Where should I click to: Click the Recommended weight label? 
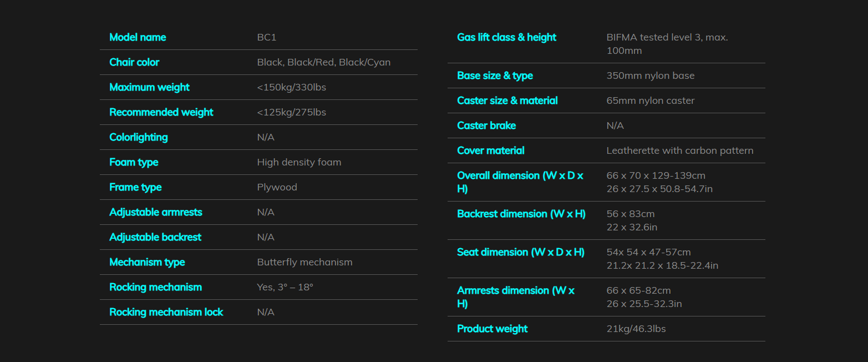point(161,112)
